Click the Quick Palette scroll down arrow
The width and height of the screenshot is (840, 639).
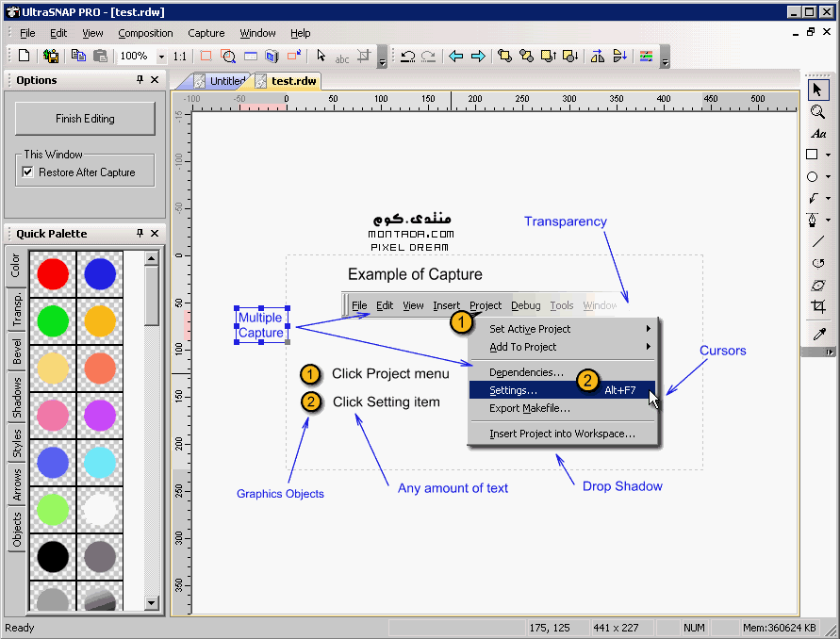coord(152,603)
